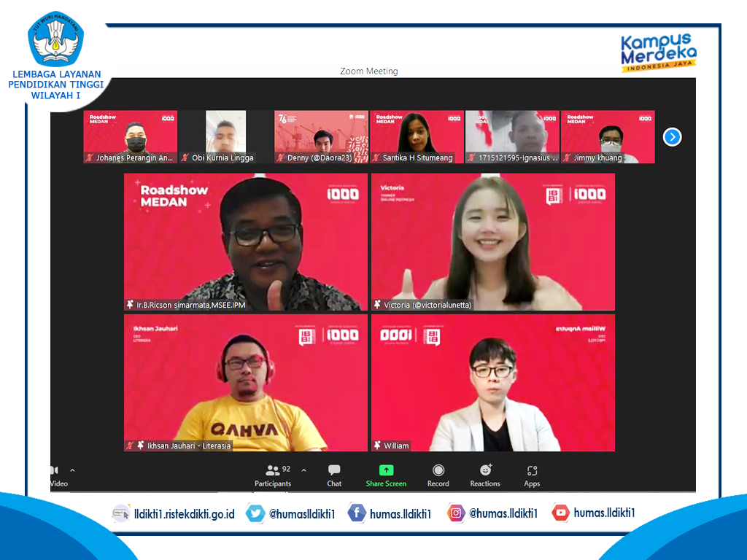Select Johanes Perangin An... thumbnail
Image resolution: width=747 pixels, height=560 pixels.
click(131, 137)
